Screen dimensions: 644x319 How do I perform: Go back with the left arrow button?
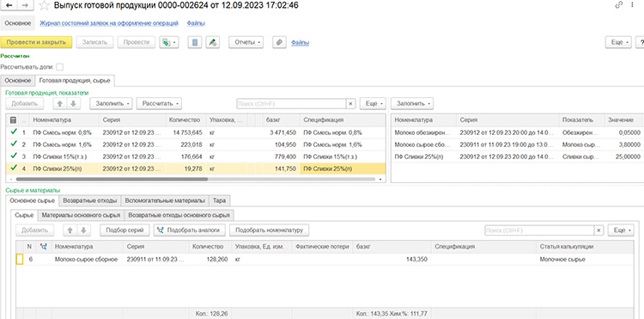[x=9, y=5]
